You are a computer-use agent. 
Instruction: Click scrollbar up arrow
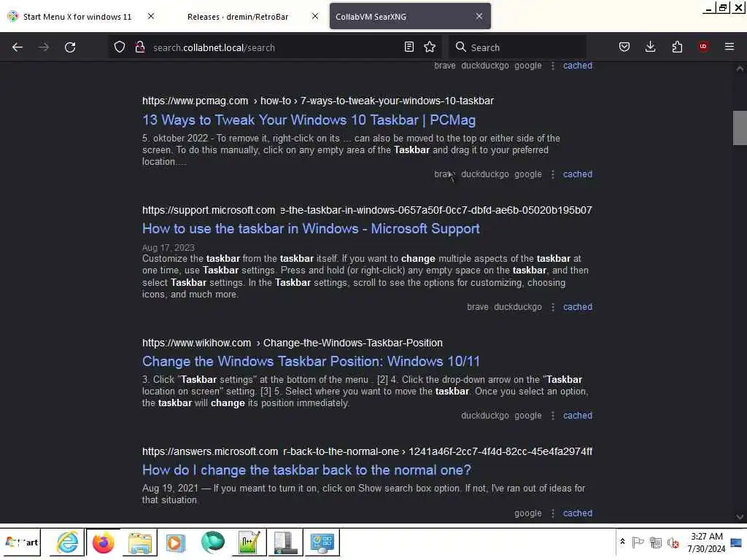(740, 68)
